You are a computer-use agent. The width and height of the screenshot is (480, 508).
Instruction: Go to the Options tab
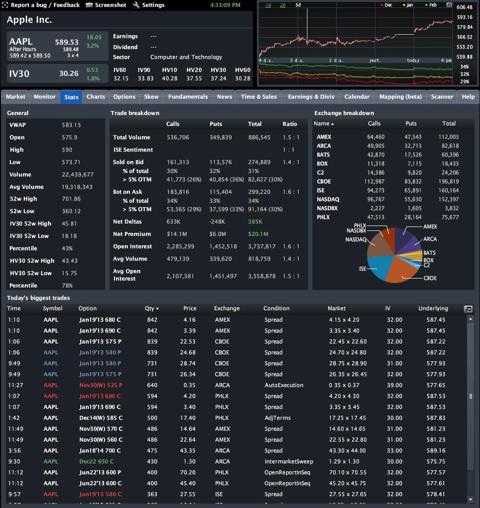point(124,97)
